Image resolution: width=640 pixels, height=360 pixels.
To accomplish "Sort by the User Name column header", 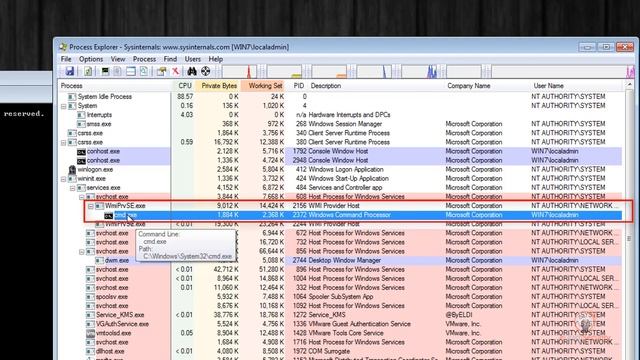I will tap(576, 86).
